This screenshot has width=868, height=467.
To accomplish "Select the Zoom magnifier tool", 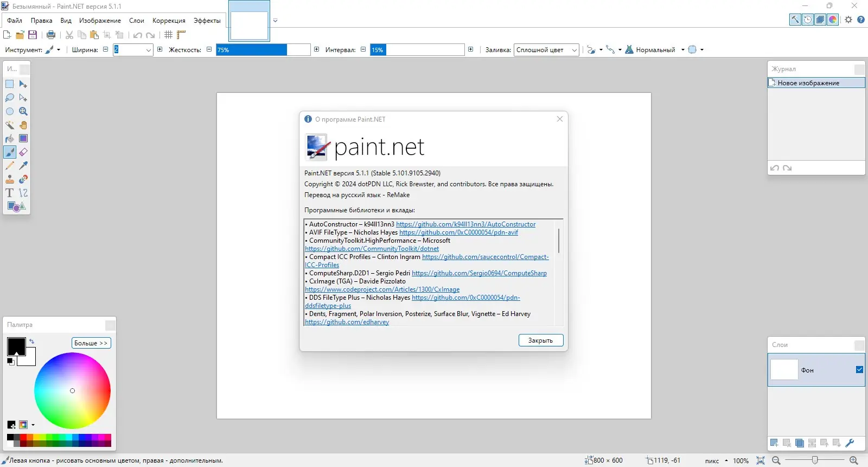I will point(23,111).
